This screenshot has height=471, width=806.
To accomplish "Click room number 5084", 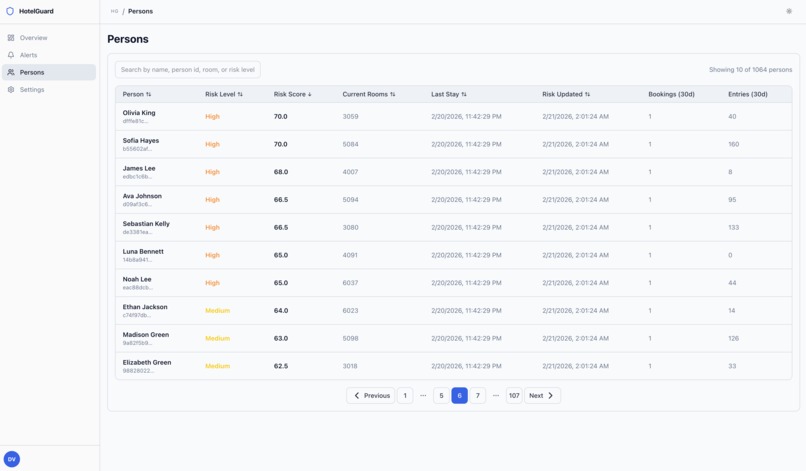I will [351, 144].
